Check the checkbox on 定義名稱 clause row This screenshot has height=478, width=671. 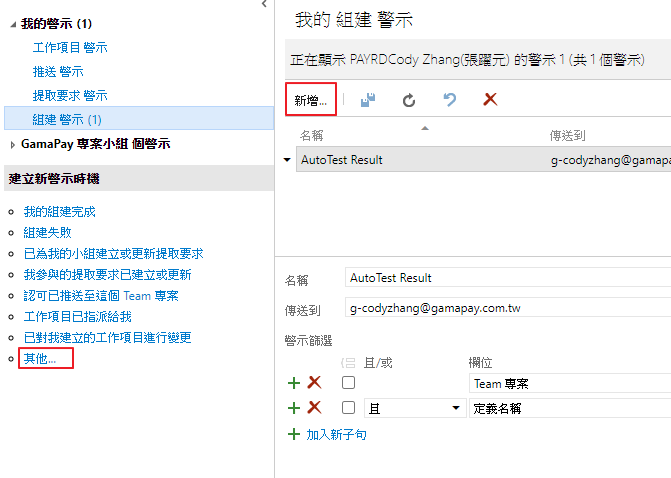coord(348,408)
